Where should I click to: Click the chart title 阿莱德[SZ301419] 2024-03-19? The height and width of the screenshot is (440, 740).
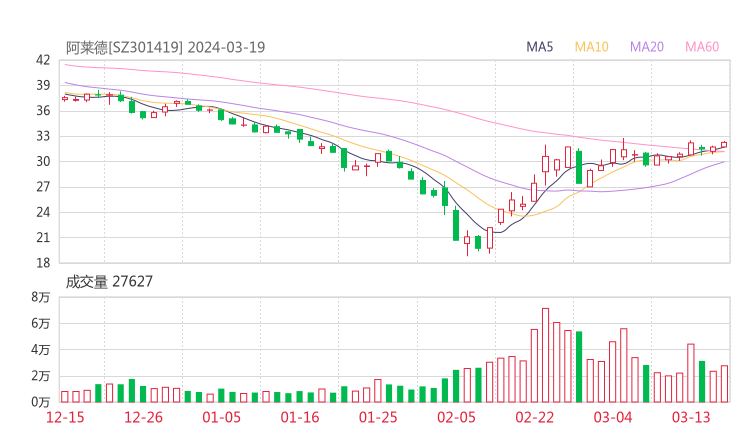pos(165,47)
